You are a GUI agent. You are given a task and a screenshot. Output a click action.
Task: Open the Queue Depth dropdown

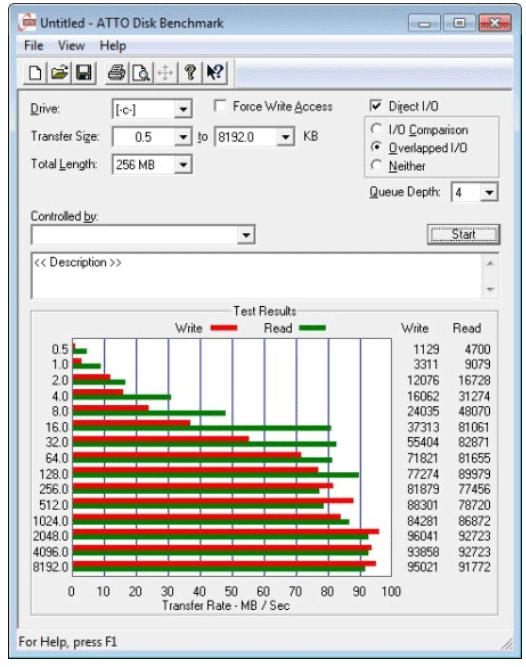coord(489,193)
